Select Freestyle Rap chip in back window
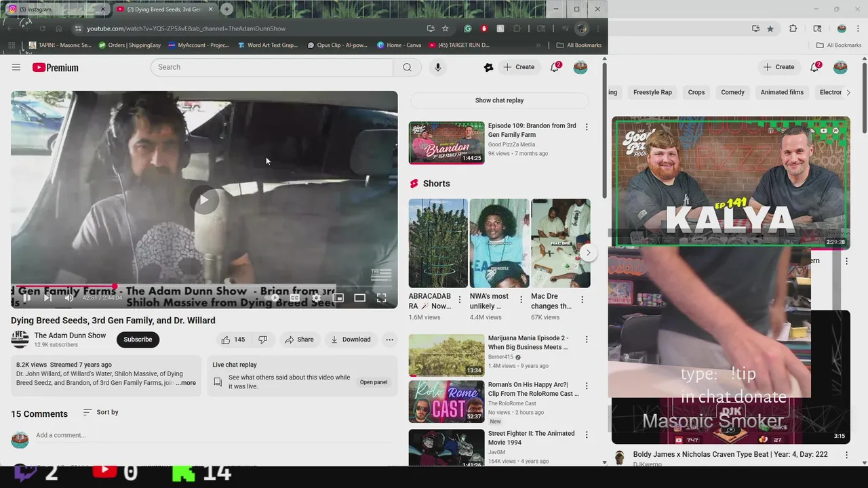This screenshot has height=488, width=868. click(652, 92)
